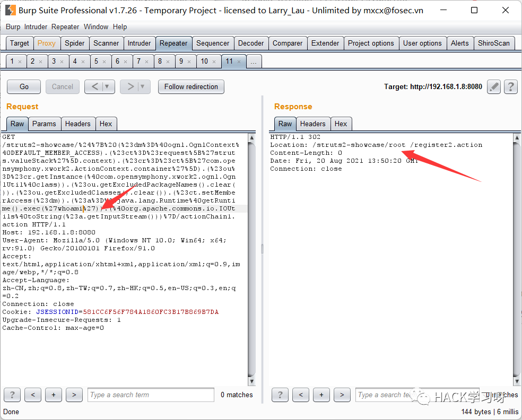
Task: Select Repeater tab 3
Action: [x=54, y=62]
